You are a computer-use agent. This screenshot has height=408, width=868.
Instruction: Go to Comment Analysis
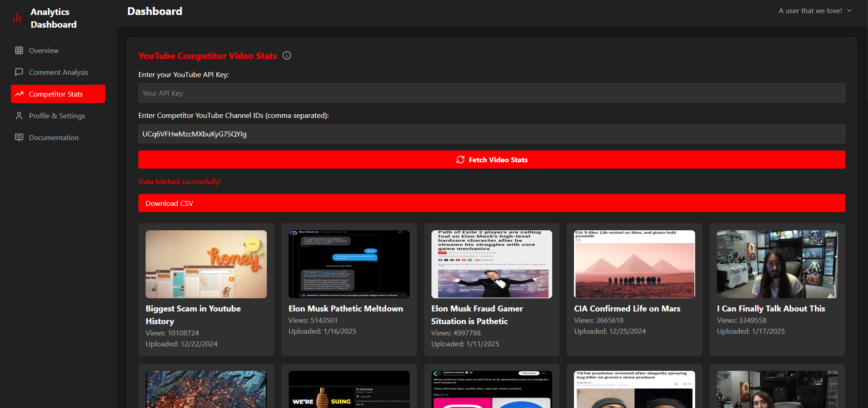pyautogui.click(x=58, y=72)
